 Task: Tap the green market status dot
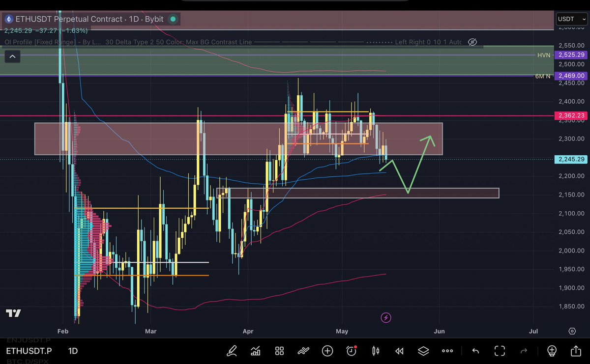point(173,19)
